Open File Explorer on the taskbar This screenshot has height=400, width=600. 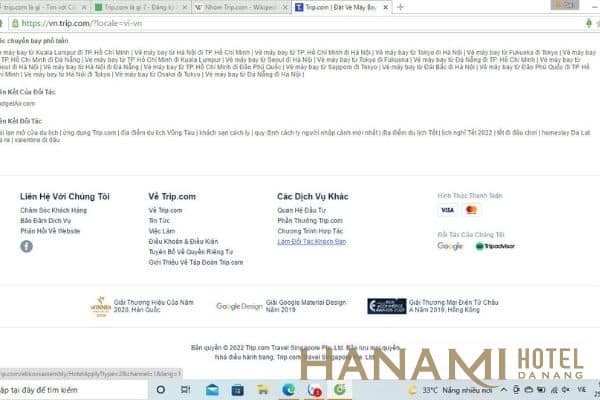click(x=263, y=390)
